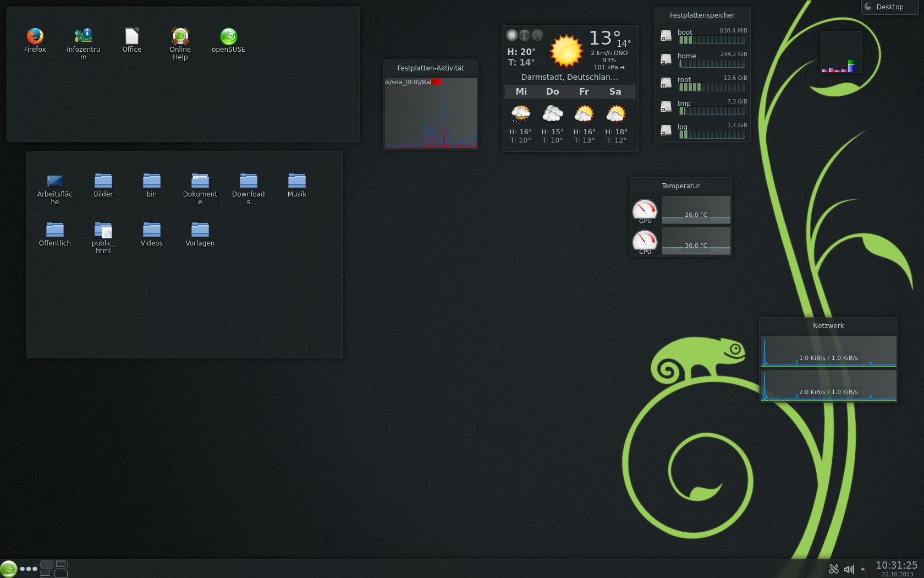
Task: Open the Klipper clipboard scissors icon
Action: coord(834,569)
